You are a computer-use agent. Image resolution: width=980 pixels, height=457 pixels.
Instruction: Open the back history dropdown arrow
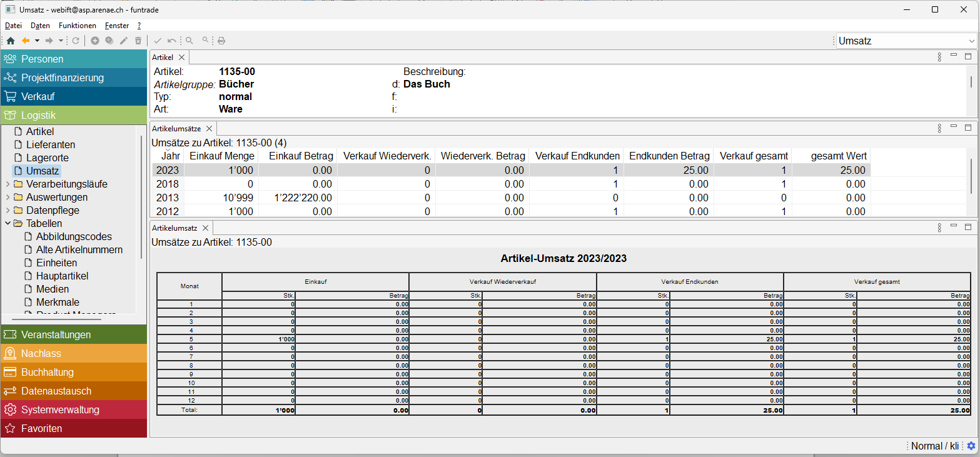[37, 41]
